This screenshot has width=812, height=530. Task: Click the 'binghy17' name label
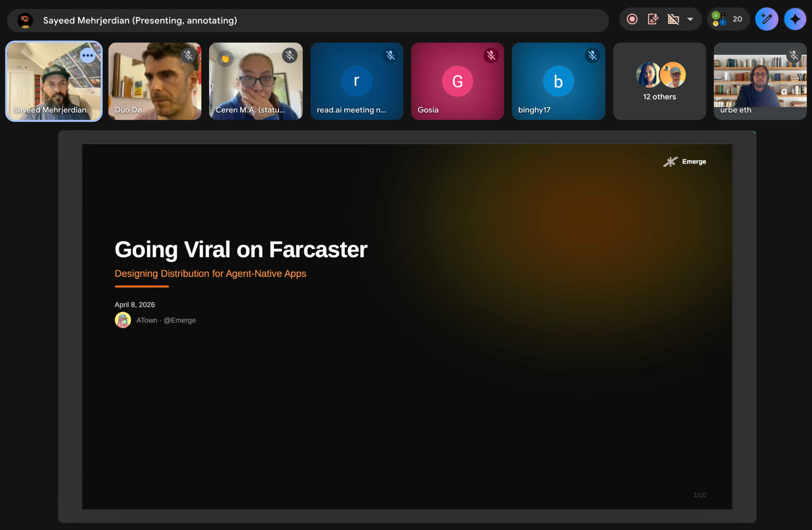pos(534,110)
